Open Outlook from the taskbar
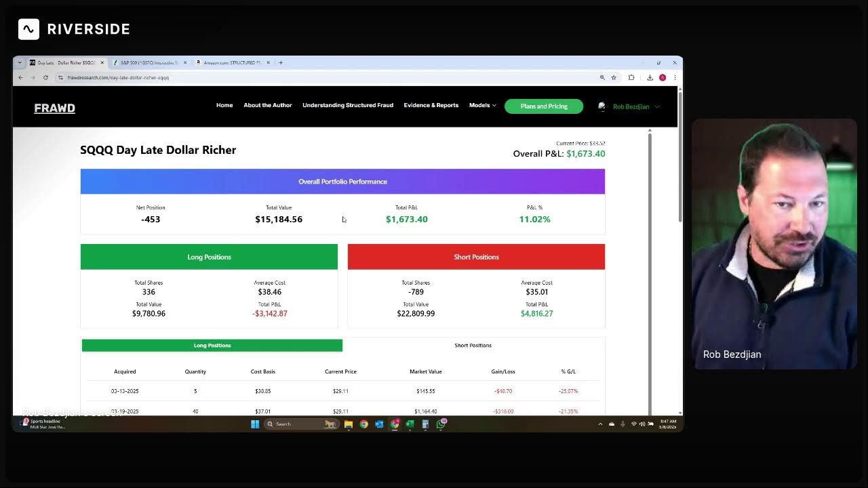Screen dimensions: 868x488 (x=379, y=424)
